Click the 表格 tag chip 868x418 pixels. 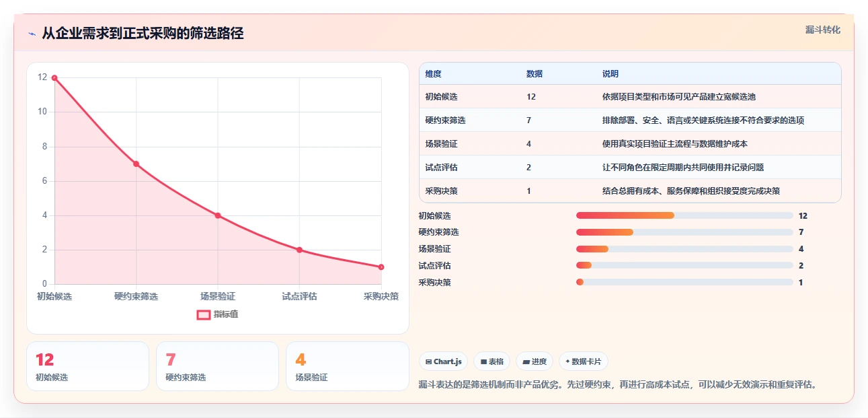[492, 361]
